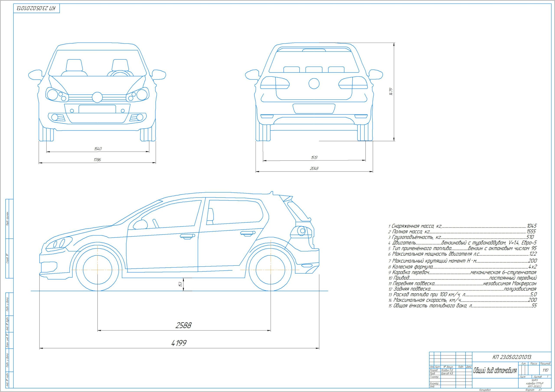Click 'Максимальная мощность двигателя л.с' line
Viewport: 555px width, 392px height.
(462, 254)
